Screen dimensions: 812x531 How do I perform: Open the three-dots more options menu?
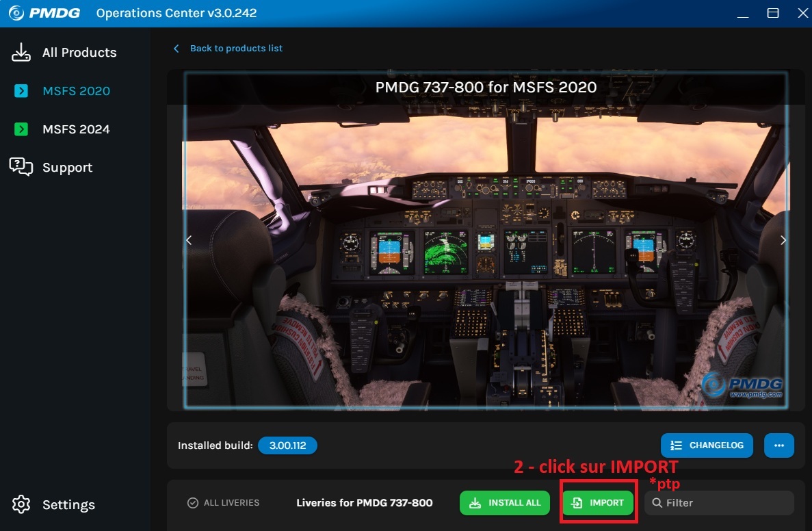pos(779,445)
